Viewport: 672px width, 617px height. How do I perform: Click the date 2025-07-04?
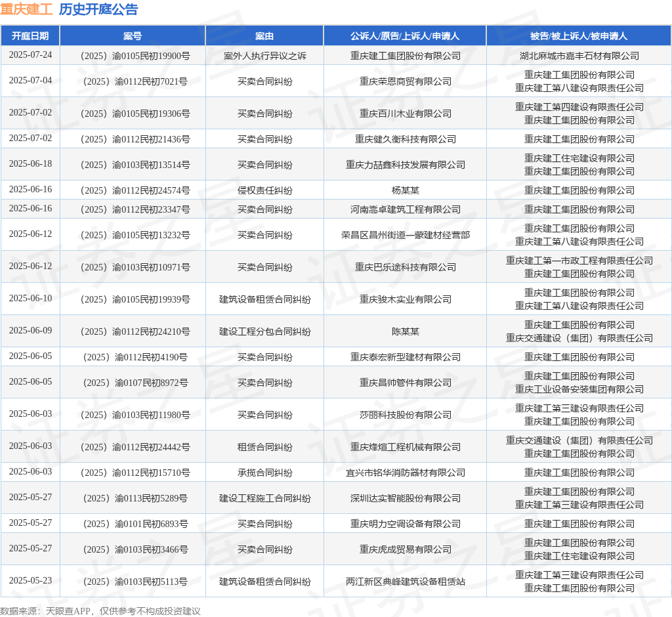pos(30,80)
